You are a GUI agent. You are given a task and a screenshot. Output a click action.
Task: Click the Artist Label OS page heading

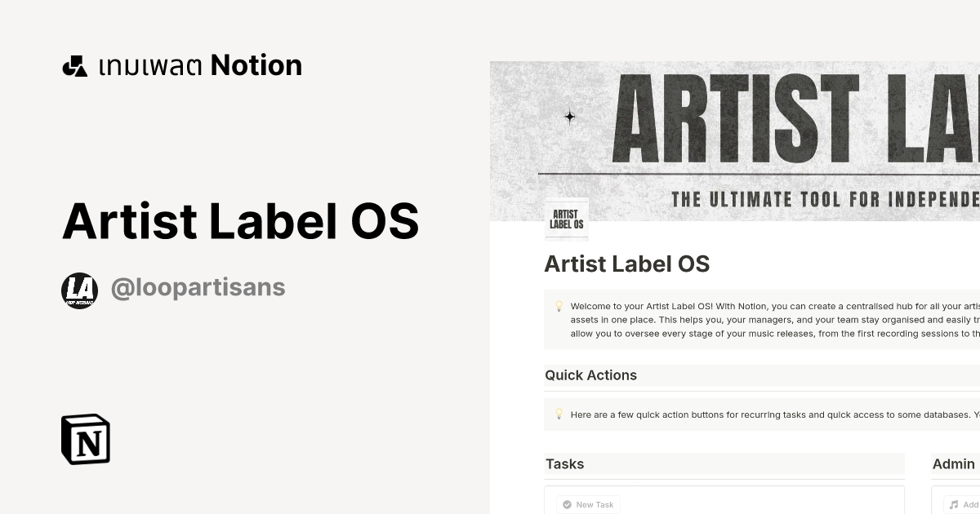coord(626,264)
